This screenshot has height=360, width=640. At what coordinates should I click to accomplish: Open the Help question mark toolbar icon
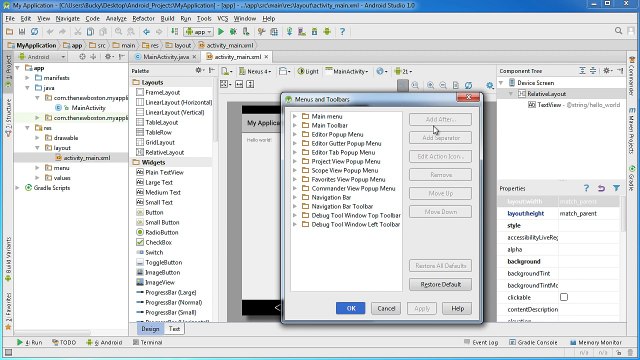point(342,31)
